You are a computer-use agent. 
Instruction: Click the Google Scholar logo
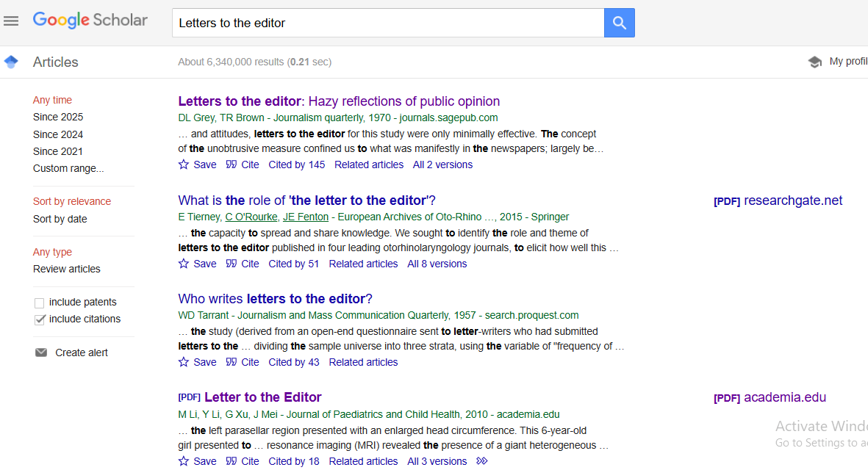(90, 21)
